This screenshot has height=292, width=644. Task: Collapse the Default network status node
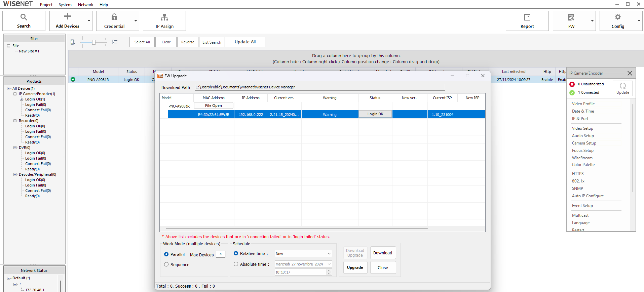[x=9, y=278]
